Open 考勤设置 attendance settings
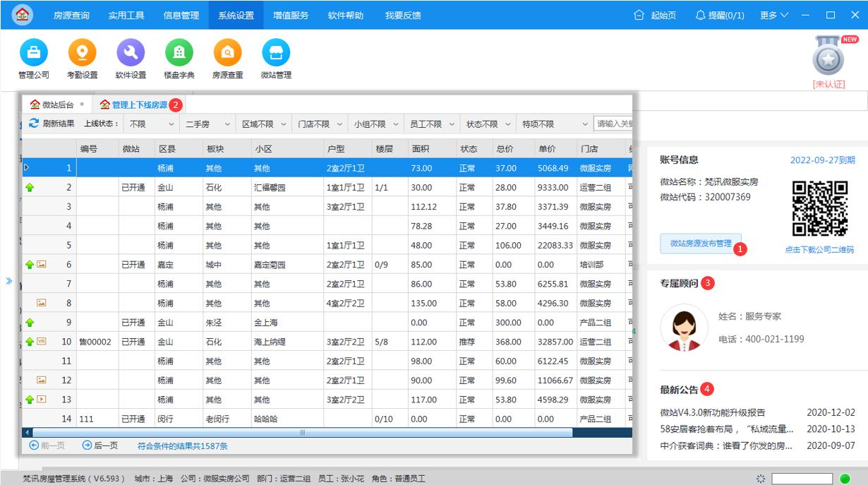Image resolution: width=868 pixels, height=485 pixels. [x=82, y=56]
